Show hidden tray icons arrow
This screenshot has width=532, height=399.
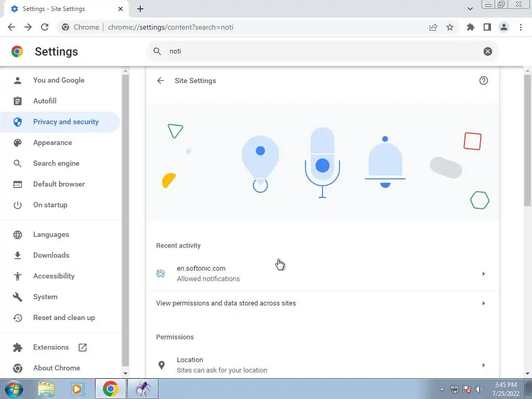[442, 389]
